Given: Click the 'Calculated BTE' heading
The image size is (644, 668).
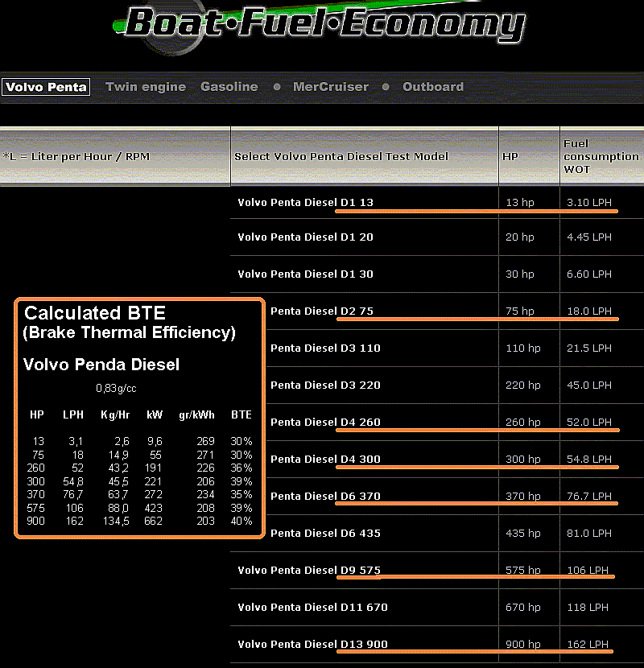Looking at the screenshot, I should (x=95, y=313).
